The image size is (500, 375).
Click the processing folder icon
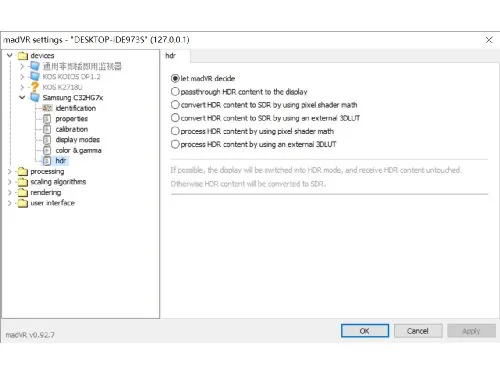(23, 171)
